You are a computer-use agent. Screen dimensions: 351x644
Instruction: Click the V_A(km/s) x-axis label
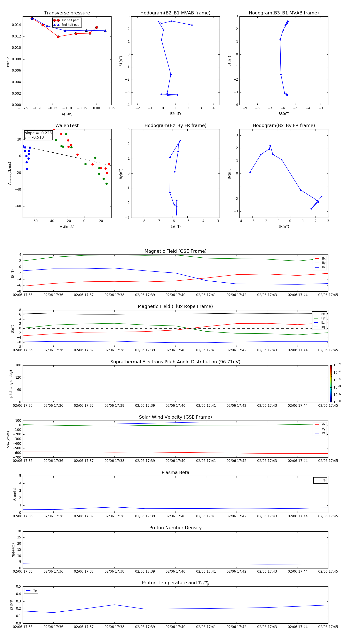67,227
